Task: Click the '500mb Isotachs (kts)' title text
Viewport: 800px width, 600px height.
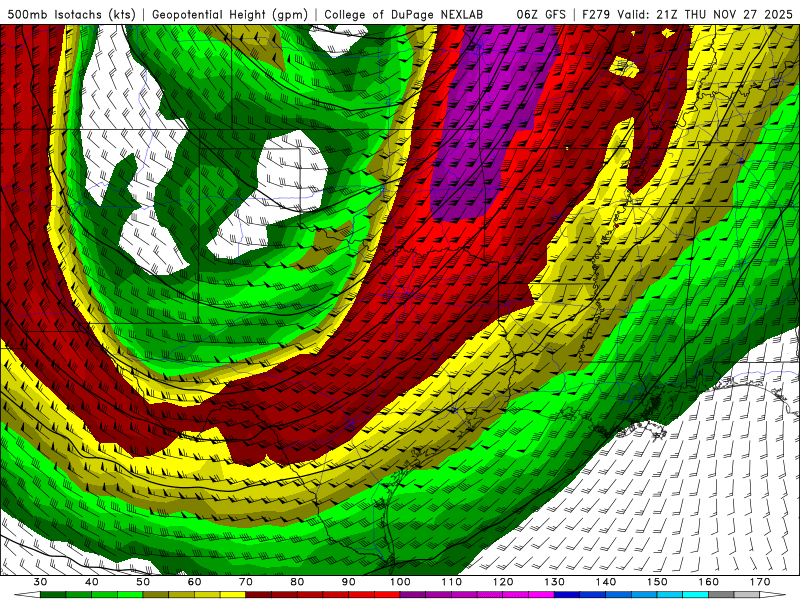Action: (x=71, y=15)
